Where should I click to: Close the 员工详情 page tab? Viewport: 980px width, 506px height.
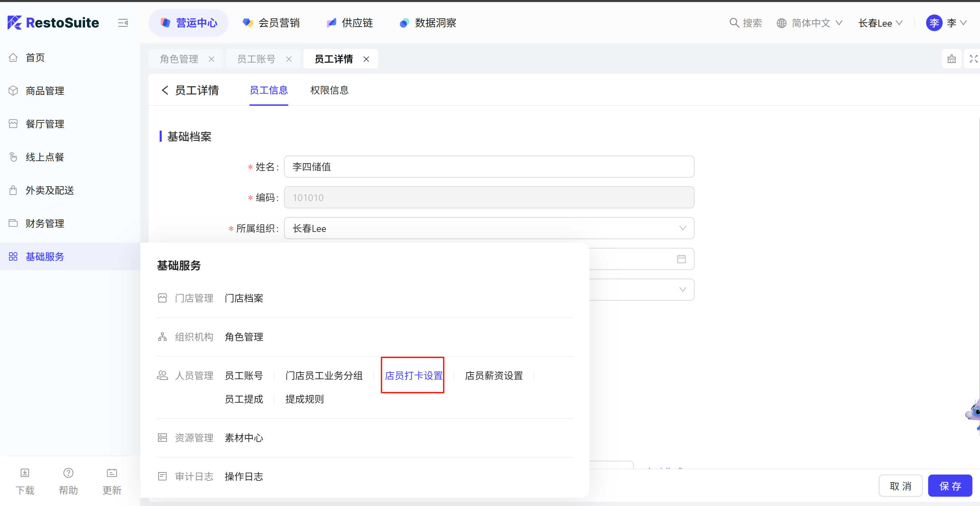[x=366, y=59]
